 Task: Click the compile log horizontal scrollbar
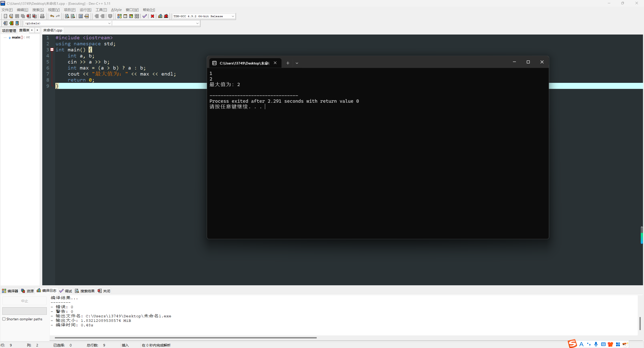(x=185, y=338)
